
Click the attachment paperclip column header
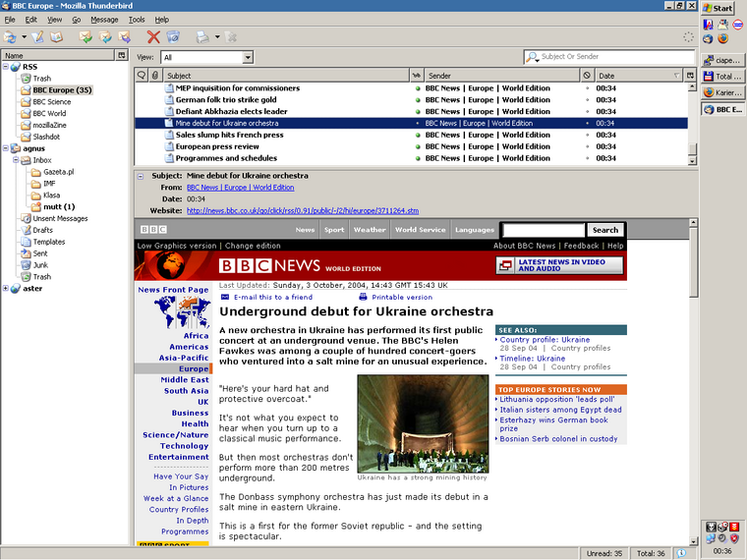[155, 76]
